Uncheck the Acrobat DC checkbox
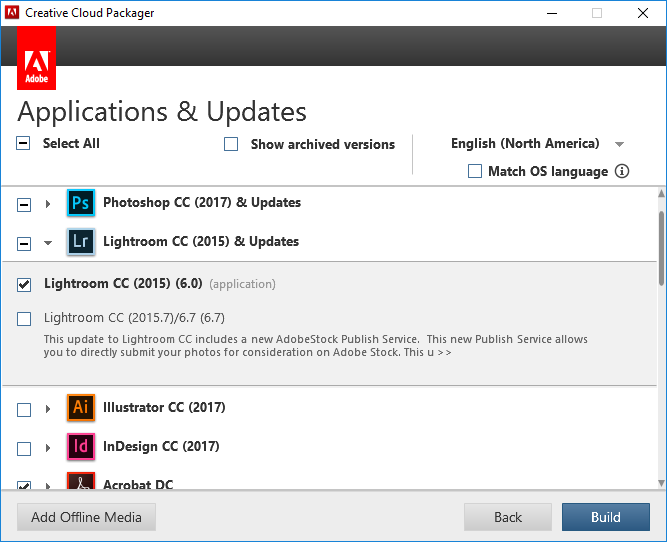Viewport: 667px width, 542px height. 24,485
